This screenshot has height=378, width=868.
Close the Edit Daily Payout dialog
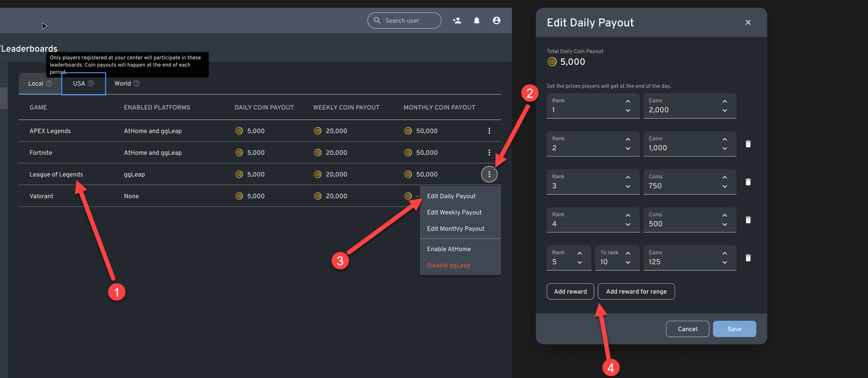pyautogui.click(x=748, y=22)
